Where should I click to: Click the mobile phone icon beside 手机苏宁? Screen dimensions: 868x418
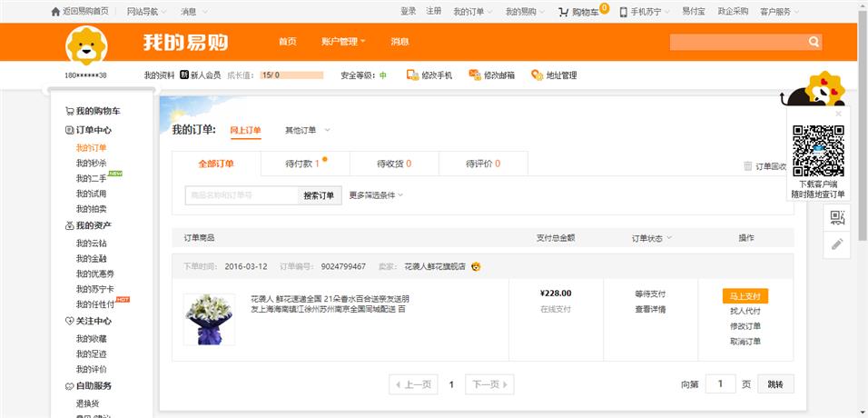click(x=624, y=12)
